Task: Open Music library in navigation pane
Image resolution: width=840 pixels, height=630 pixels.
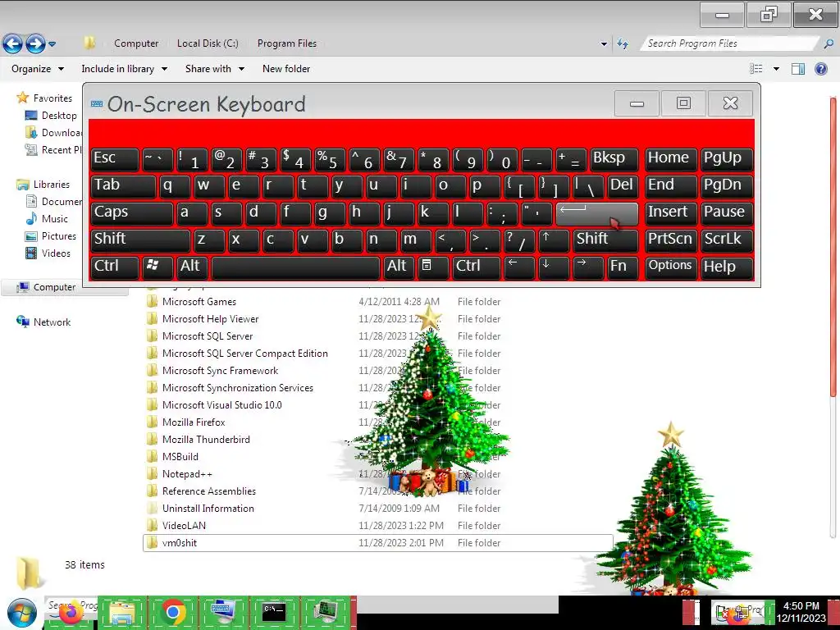Action: click(x=55, y=218)
